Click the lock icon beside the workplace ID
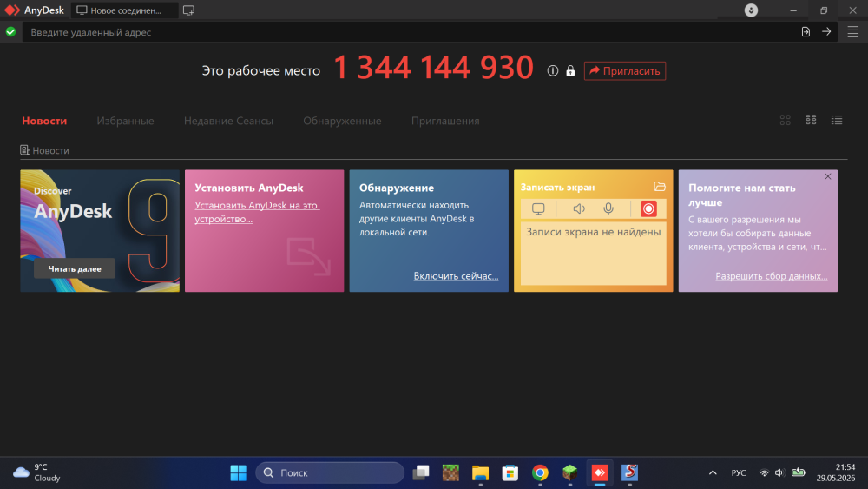 (570, 70)
